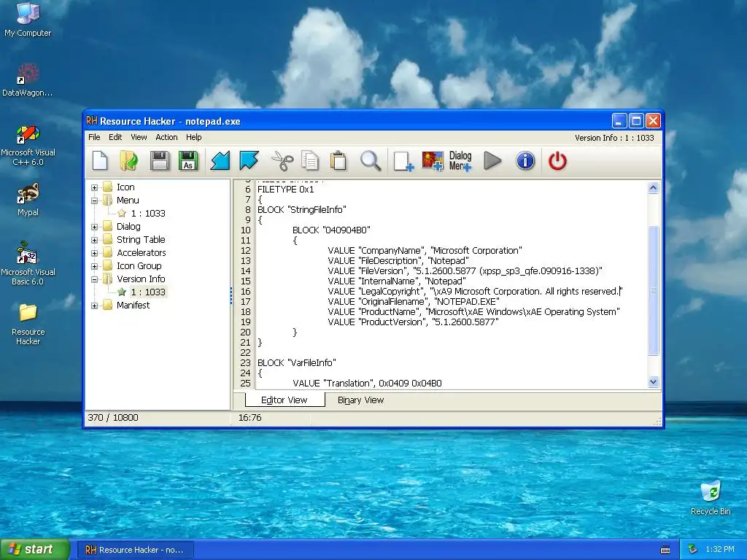Select Version Info resource 1 : 1033
Screen dimensions: 747x560
coord(148,292)
